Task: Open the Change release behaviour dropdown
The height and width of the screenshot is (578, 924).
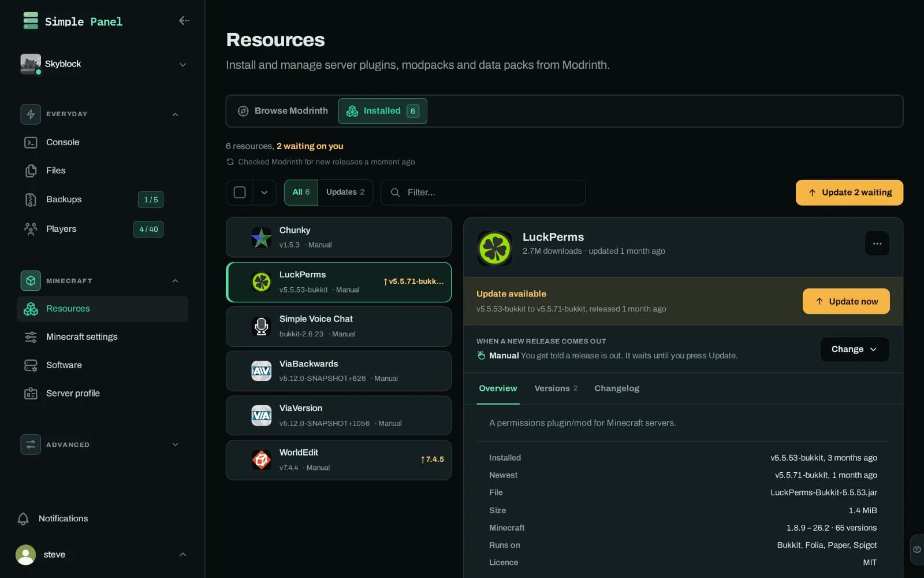Action: pos(855,349)
